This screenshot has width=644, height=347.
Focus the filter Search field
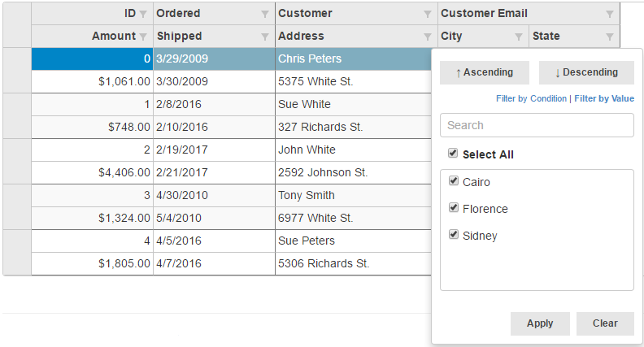[x=537, y=125]
